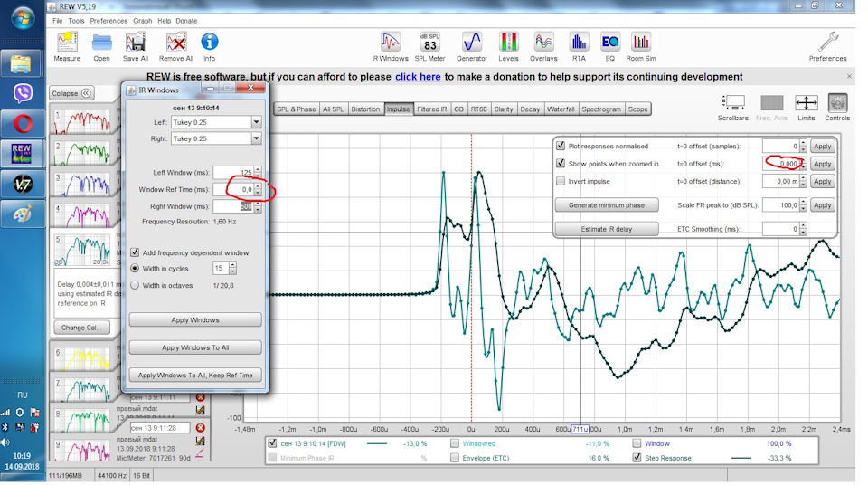Open the Levels tool
The image size is (868, 485).
pyautogui.click(x=508, y=43)
